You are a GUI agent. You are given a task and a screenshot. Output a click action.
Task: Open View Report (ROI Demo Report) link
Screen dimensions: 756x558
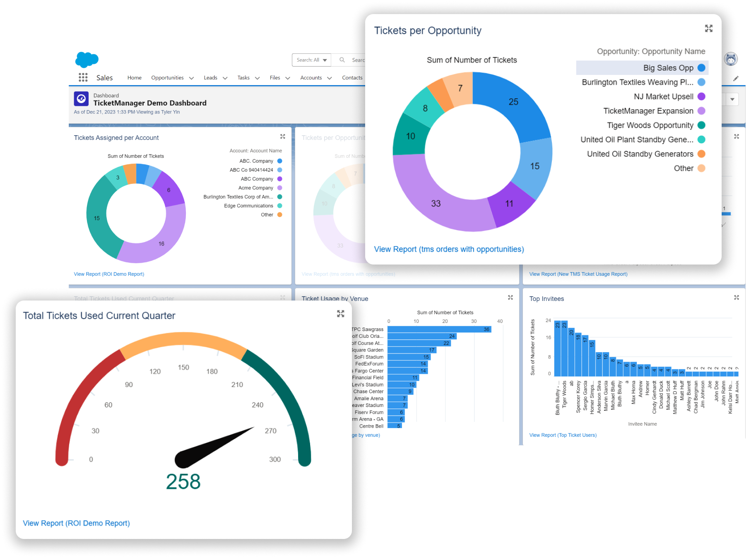tap(76, 523)
